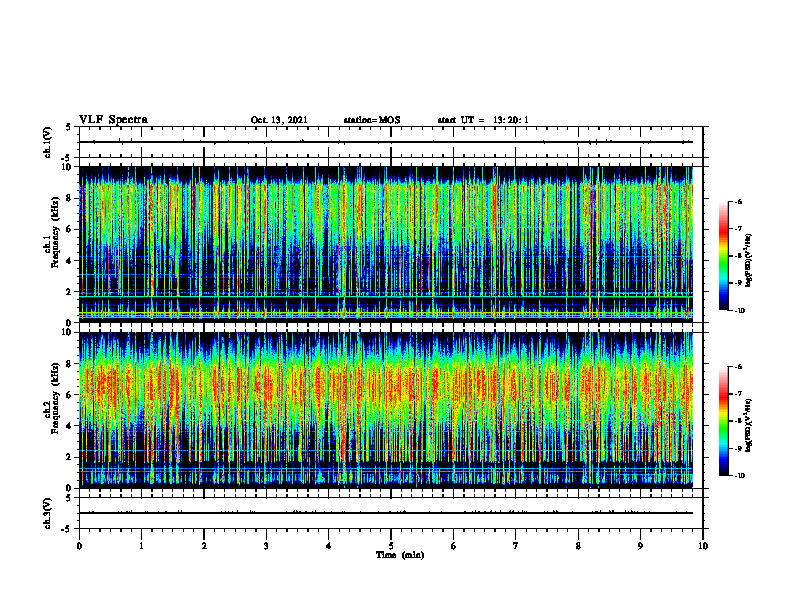Image resolution: width=792 pixels, height=612 pixels.
Task: Click time axis tick label "3"
Action: point(266,546)
